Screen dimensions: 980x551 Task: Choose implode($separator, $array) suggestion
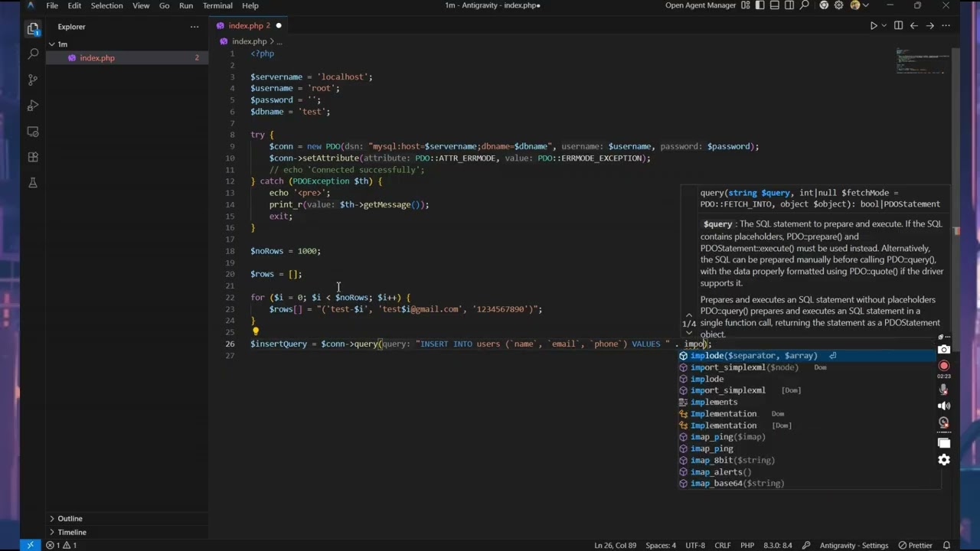[807, 356]
